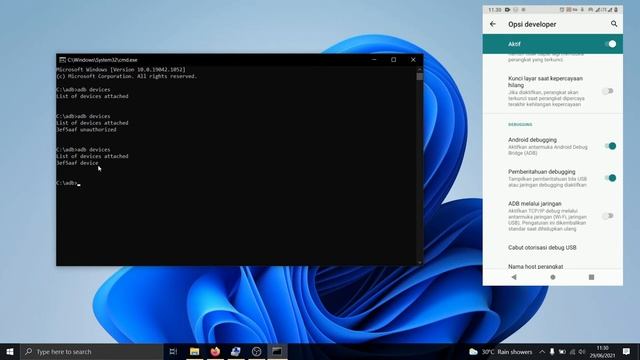
Task: Toggle Pemberitahuan debugging switch
Action: click(610, 178)
